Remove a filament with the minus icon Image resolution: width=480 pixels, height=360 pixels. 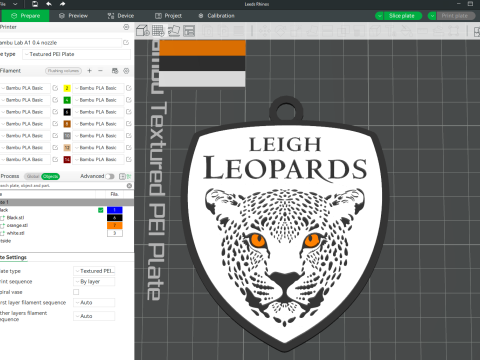(100, 71)
